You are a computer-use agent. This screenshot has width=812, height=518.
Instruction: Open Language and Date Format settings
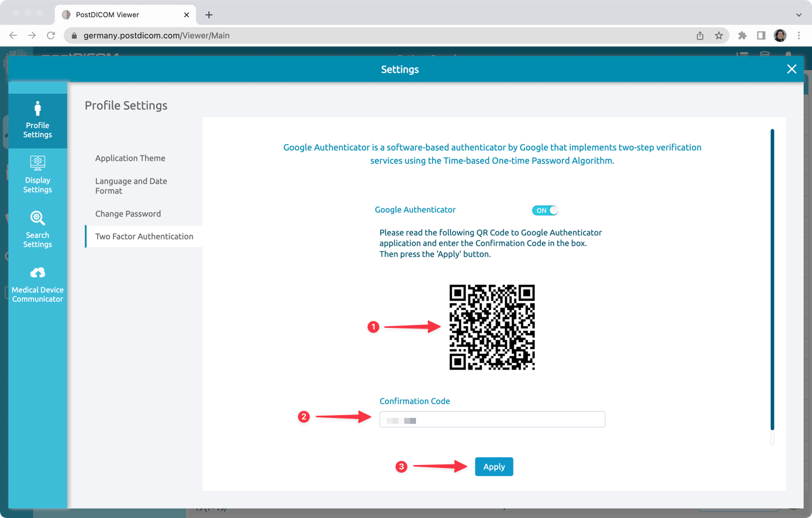click(x=131, y=185)
